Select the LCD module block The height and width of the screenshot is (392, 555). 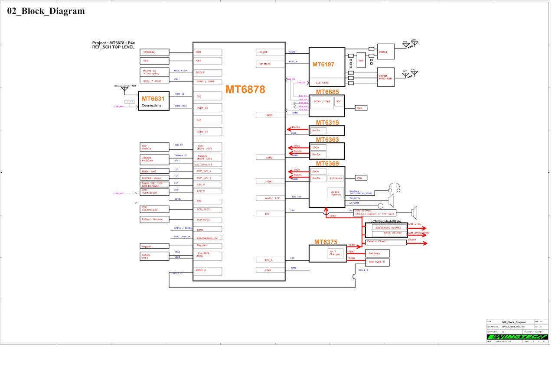tap(154, 147)
